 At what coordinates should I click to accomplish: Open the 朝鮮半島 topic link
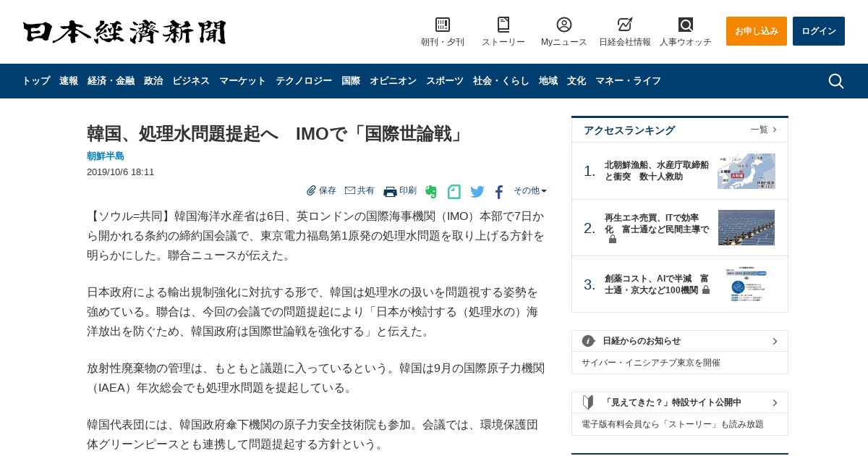(x=106, y=156)
